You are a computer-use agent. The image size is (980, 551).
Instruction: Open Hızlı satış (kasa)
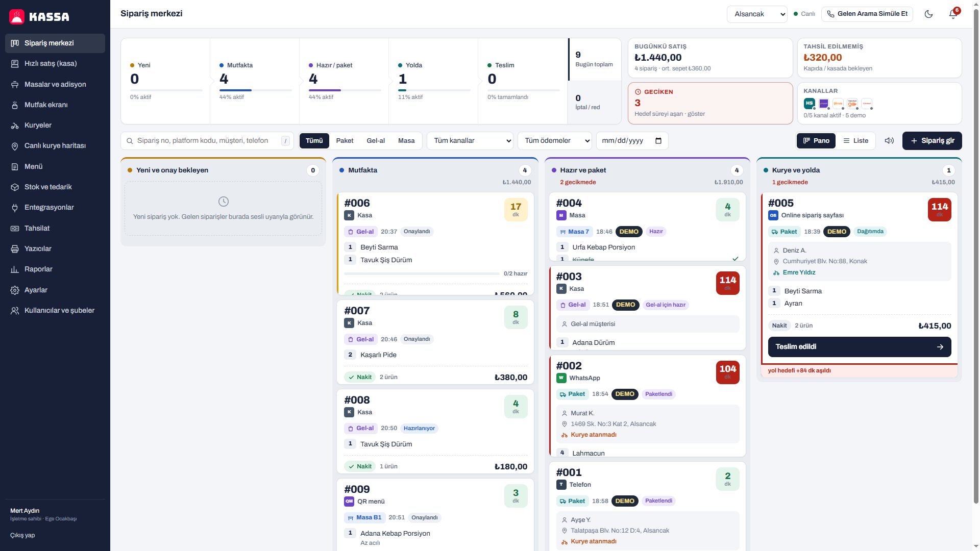point(55,63)
